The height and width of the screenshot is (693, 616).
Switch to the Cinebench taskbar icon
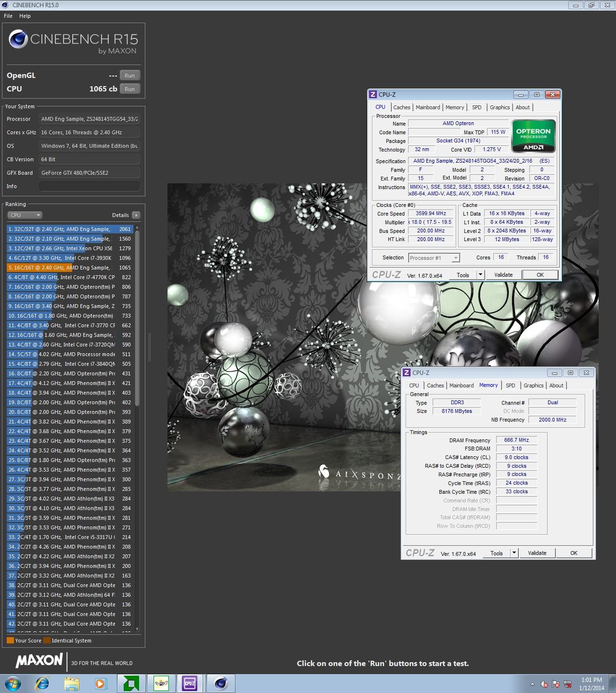[221, 683]
